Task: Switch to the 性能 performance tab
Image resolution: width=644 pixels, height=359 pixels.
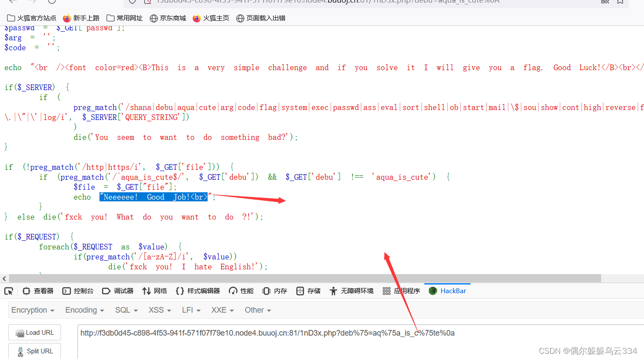Action: pyautogui.click(x=241, y=291)
